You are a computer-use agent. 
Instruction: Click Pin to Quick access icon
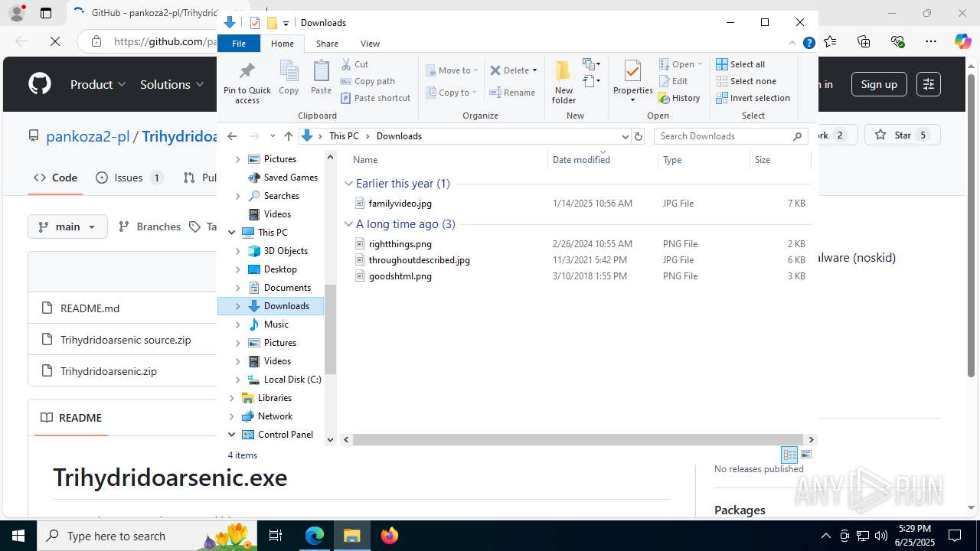[247, 83]
